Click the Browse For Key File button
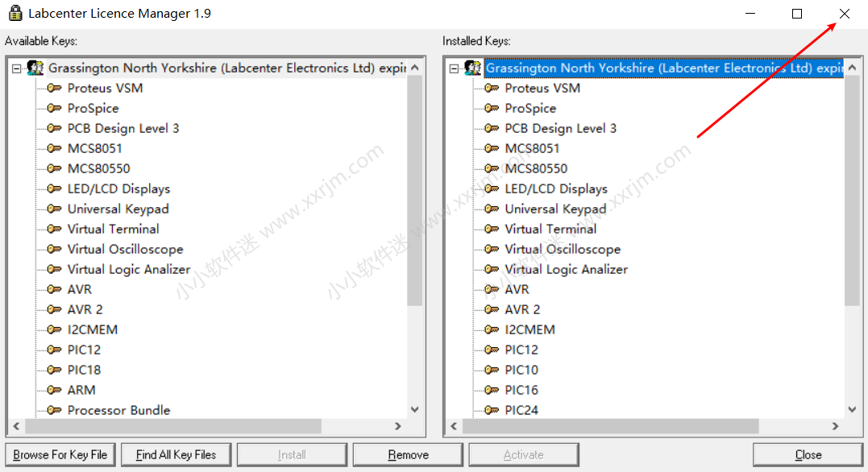The image size is (868, 472). [60, 455]
